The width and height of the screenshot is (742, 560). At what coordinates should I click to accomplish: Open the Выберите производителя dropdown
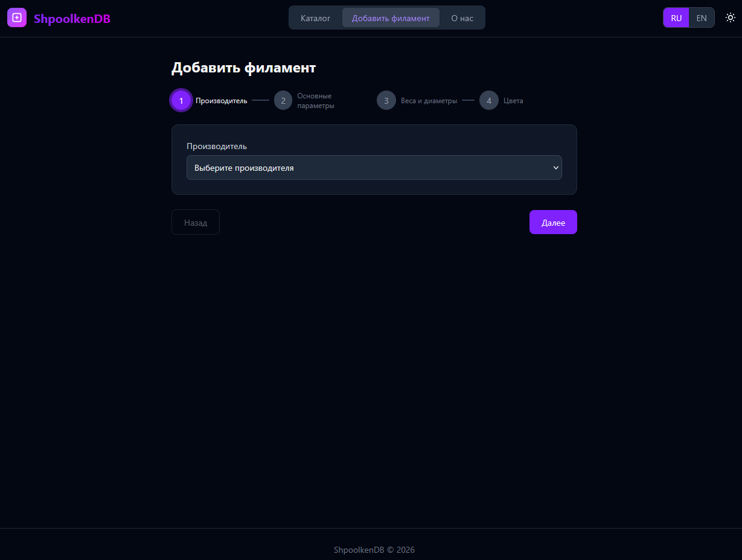click(374, 168)
